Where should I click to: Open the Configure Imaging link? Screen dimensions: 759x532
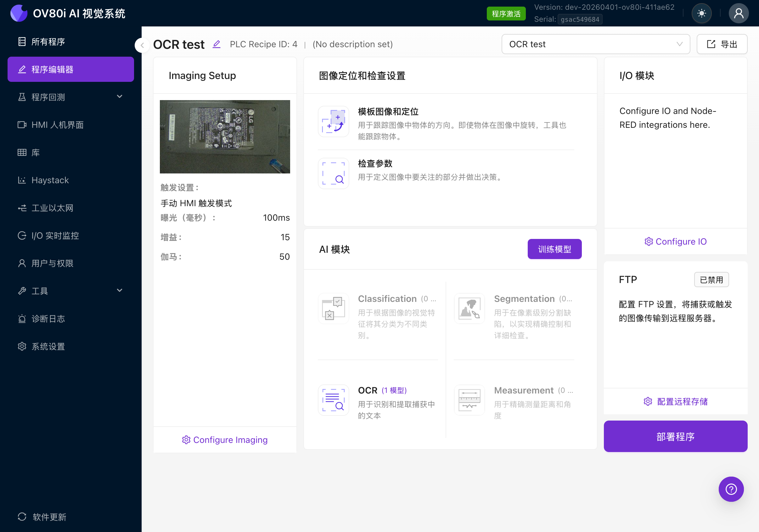pos(224,440)
